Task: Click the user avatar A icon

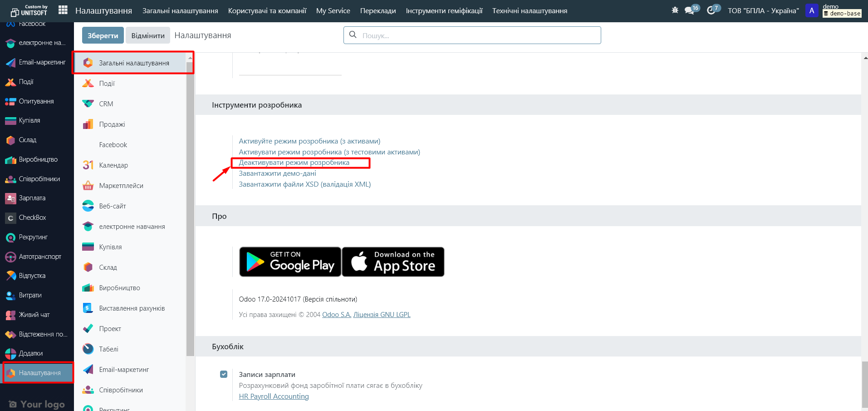Action: (812, 10)
